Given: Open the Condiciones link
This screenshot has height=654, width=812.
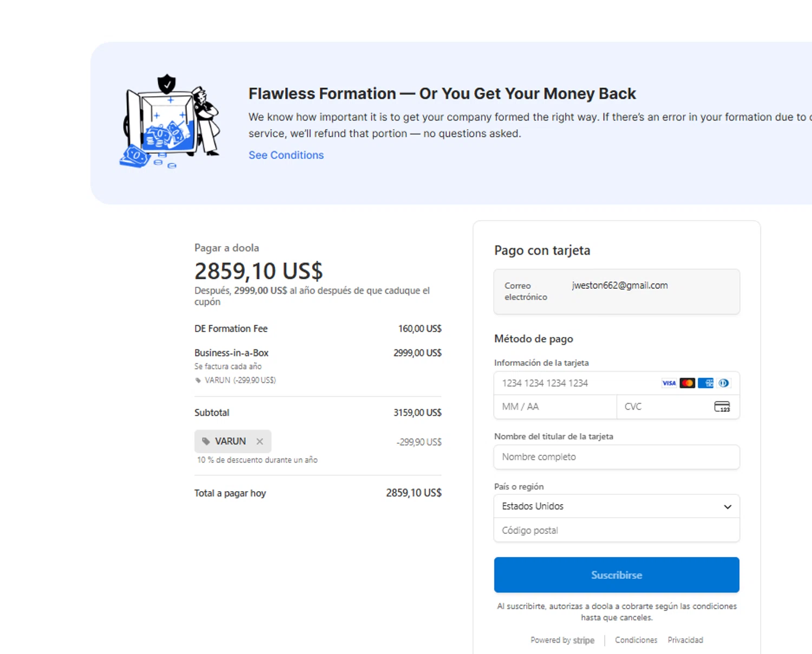Looking at the screenshot, I should click(636, 640).
